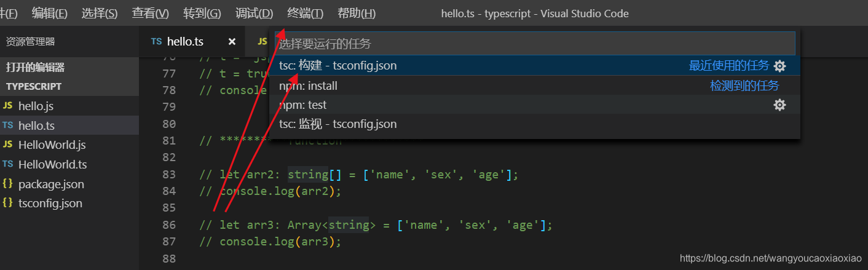Open the 调试(D) menu
The image size is (868, 270).
(254, 14)
